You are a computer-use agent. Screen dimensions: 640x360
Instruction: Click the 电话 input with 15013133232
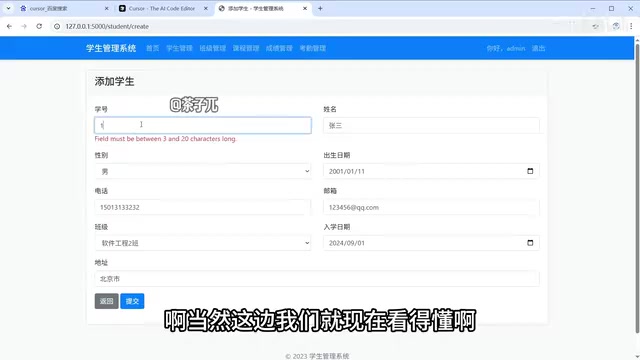point(203,207)
